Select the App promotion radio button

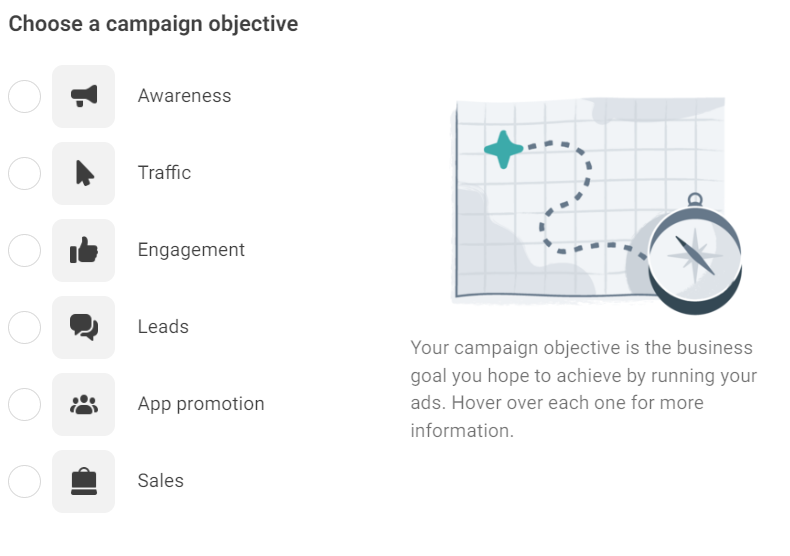tap(24, 404)
